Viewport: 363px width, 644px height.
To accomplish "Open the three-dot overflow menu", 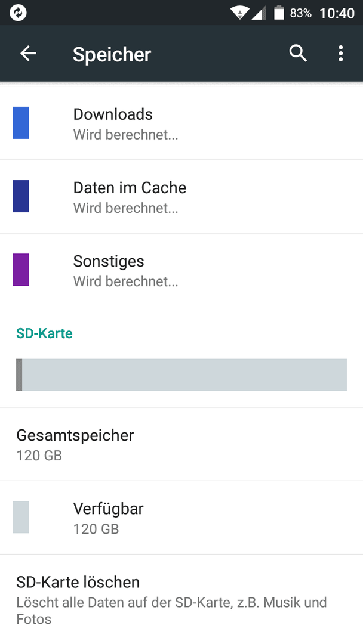I will pyautogui.click(x=340, y=54).
